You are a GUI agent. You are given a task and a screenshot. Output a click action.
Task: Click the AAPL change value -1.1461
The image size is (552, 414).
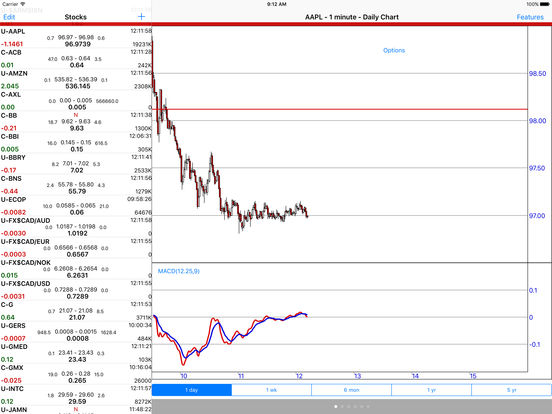tap(12, 44)
